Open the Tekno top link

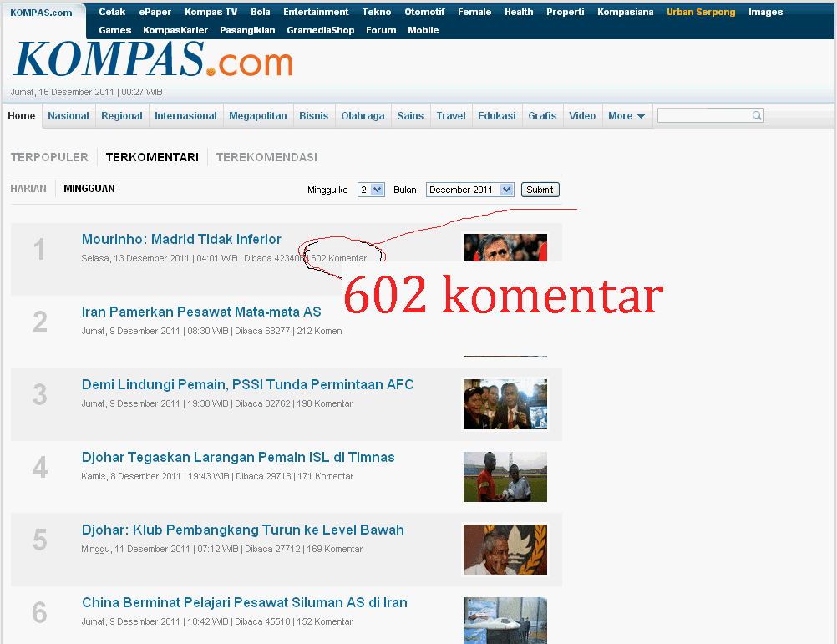pyautogui.click(x=377, y=12)
